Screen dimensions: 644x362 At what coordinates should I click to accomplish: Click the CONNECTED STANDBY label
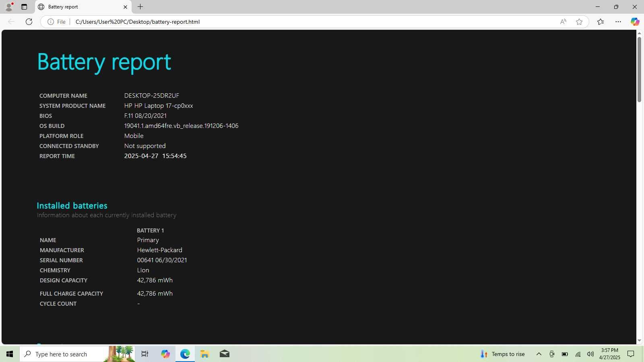[x=69, y=146]
